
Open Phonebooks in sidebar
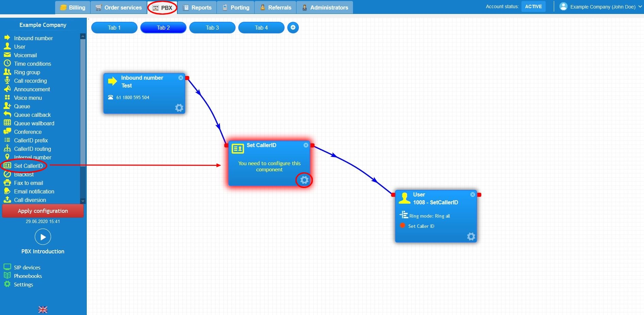coord(28,276)
